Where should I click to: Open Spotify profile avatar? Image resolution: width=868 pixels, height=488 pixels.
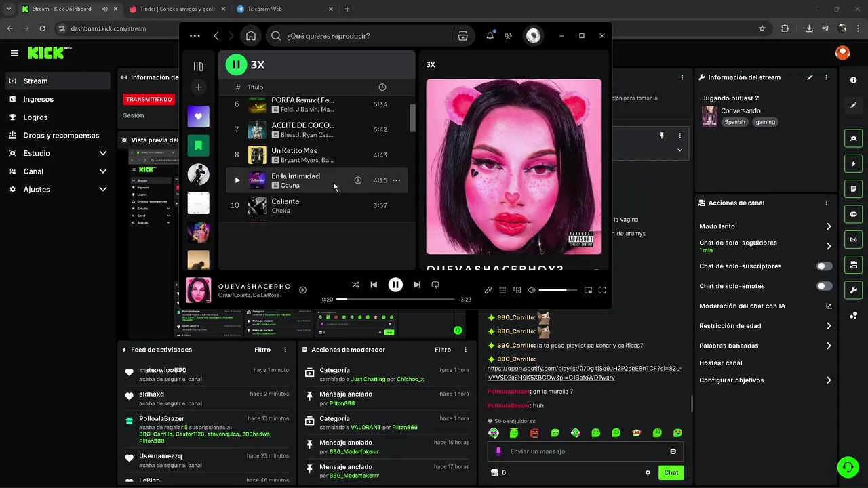[534, 36]
